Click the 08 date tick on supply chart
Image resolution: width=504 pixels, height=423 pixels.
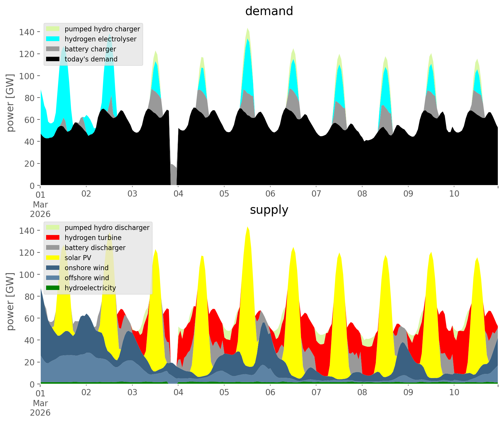(x=362, y=393)
